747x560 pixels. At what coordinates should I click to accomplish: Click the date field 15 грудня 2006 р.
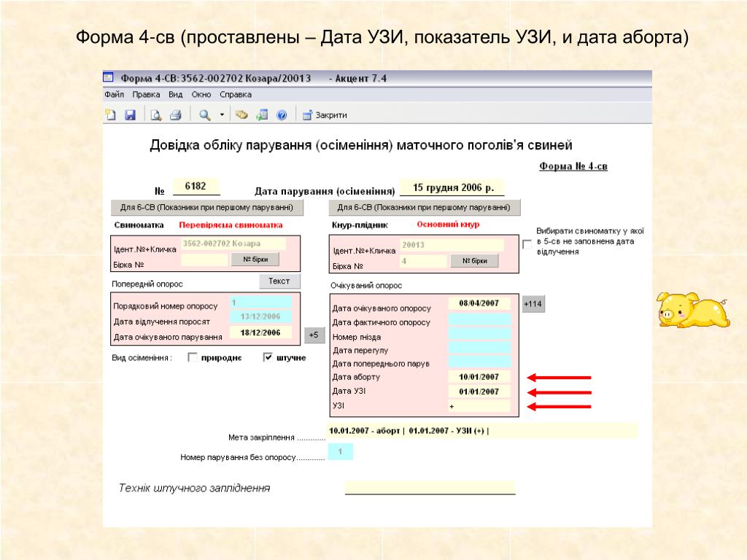tap(452, 187)
